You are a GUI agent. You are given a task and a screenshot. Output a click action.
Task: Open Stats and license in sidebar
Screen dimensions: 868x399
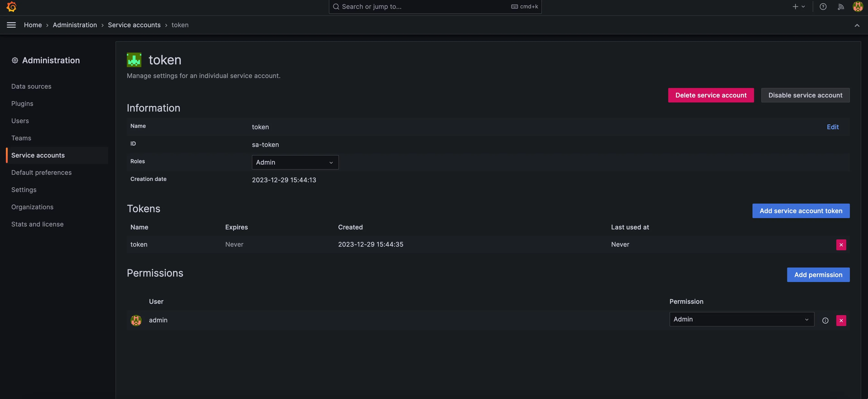point(37,224)
